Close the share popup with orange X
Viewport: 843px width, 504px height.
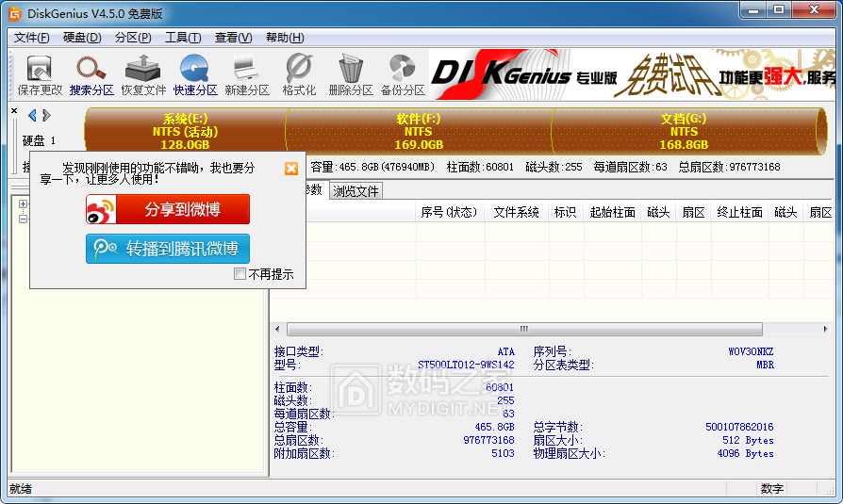point(290,169)
